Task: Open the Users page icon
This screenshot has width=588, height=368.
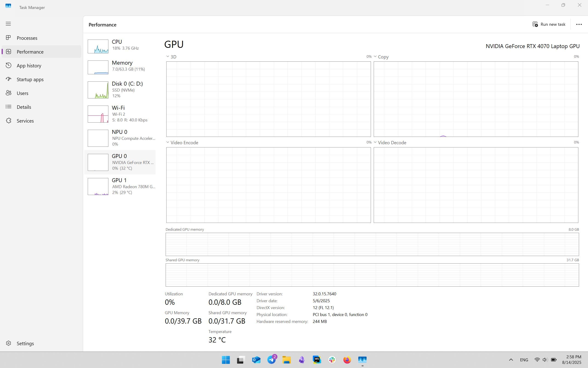Action: [8, 93]
